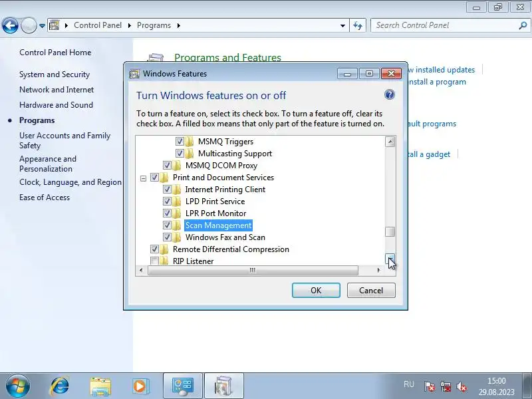Click the LPR Port Monitor folder icon

click(177, 213)
